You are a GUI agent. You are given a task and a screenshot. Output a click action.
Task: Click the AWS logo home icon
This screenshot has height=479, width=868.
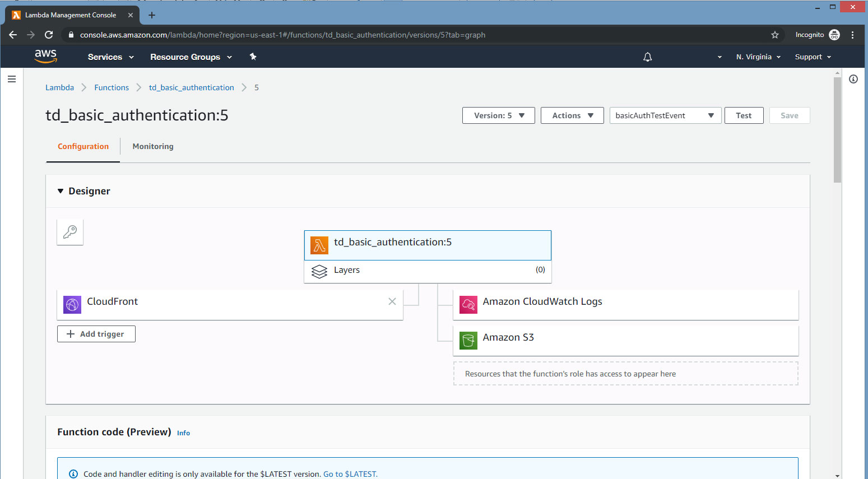45,56
